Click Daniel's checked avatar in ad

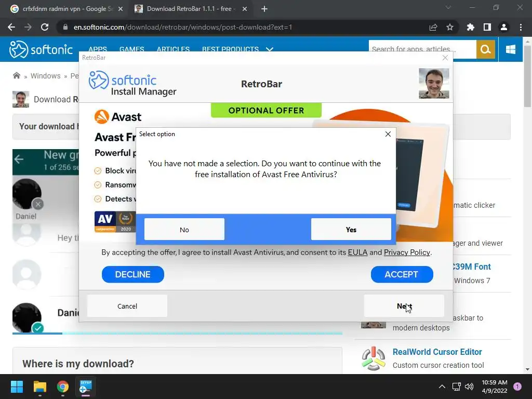[27, 317]
